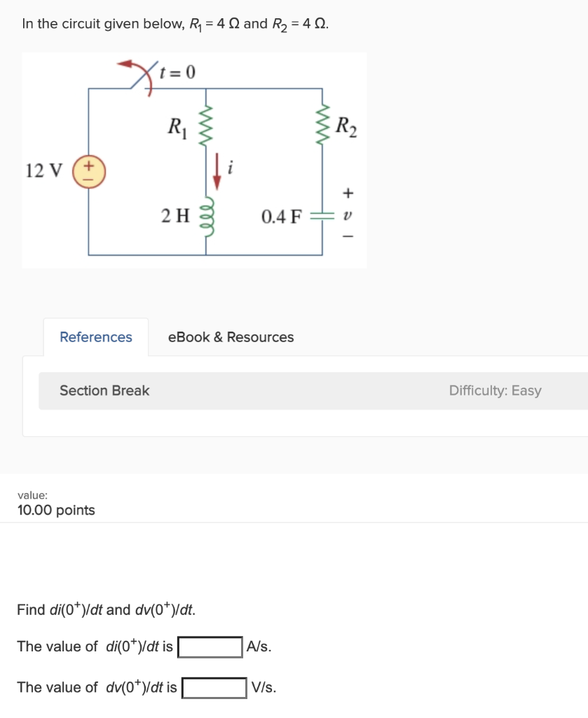Click the resistor R2 symbol
The width and height of the screenshot is (588, 718).
click(322, 125)
